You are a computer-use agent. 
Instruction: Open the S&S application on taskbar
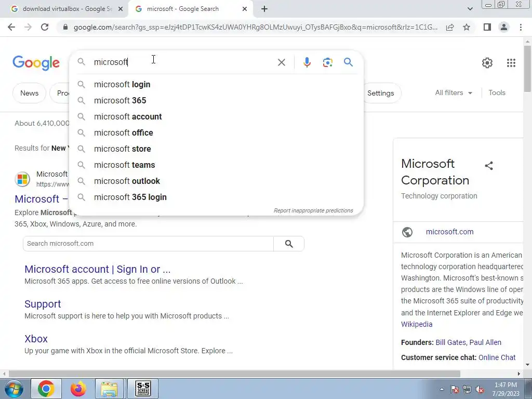[x=143, y=389]
